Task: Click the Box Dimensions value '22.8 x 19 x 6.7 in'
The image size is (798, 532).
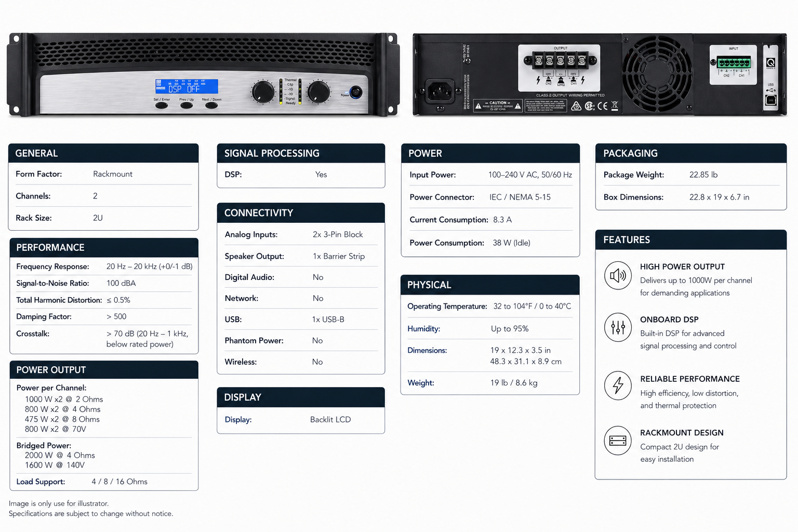Action: pos(719,197)
